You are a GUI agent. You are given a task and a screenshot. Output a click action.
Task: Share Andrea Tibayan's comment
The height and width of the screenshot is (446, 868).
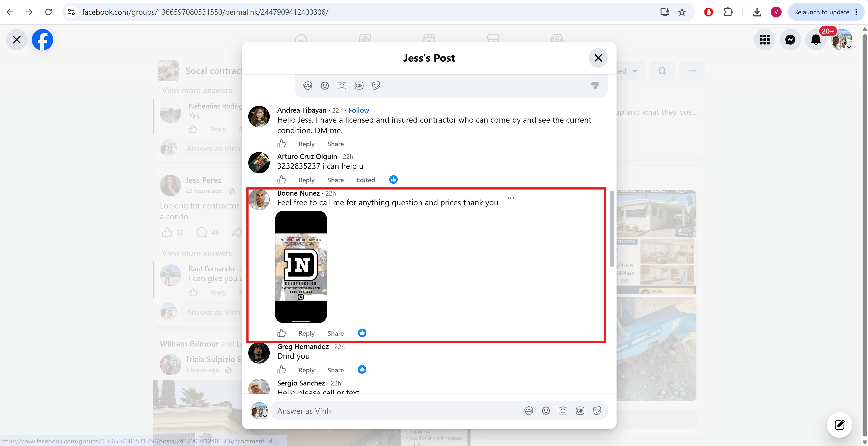tap(336, 144)
